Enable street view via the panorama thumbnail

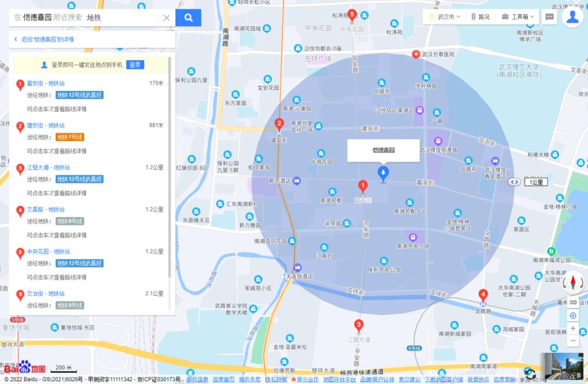point(563,366)
